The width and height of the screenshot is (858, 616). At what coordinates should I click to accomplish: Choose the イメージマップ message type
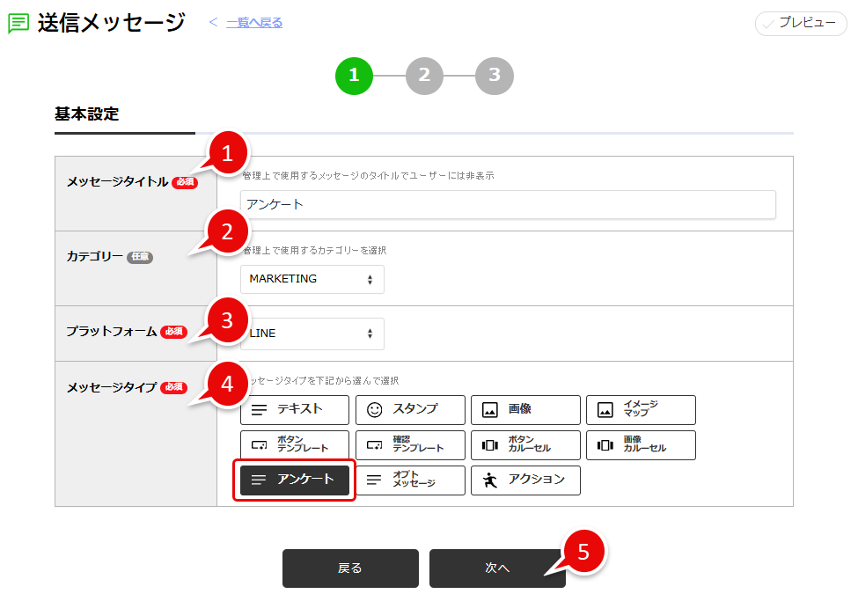click(x=641, y=409)
